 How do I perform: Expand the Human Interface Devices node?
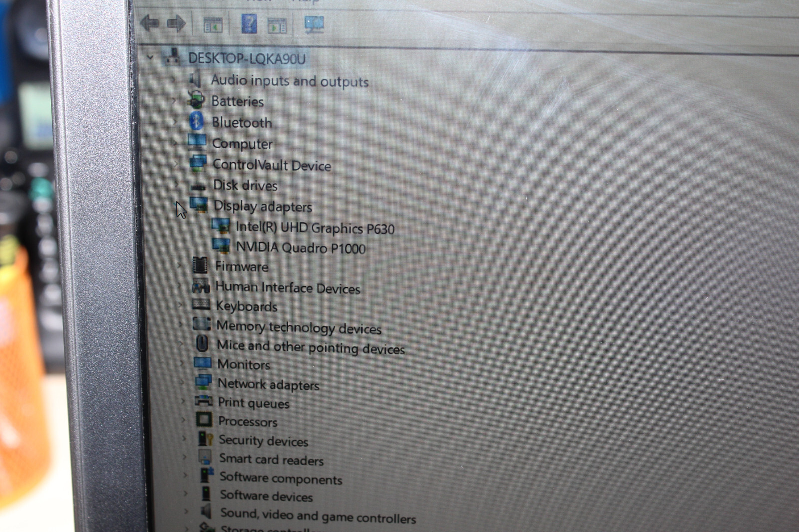tap(180, 285)
